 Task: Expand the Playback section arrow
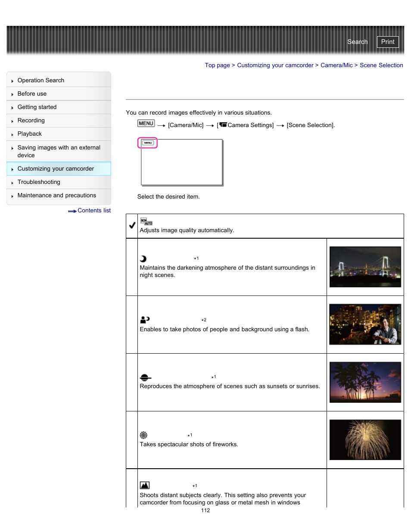pyautogui.click(x=12, y=134)
